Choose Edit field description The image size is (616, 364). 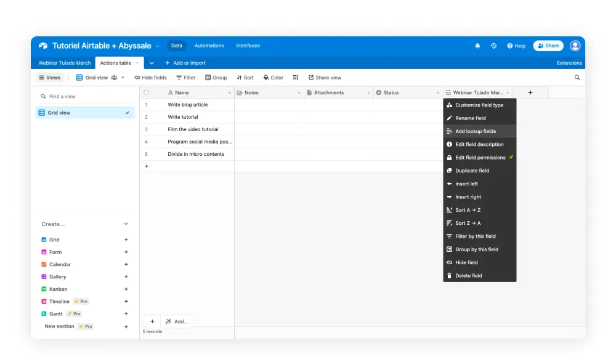(480, 145)
